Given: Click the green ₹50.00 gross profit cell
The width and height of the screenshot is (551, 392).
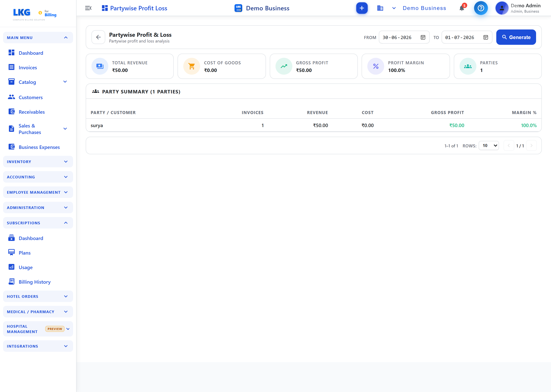Looking at the screenshot, I should click(x=457, y=125).
